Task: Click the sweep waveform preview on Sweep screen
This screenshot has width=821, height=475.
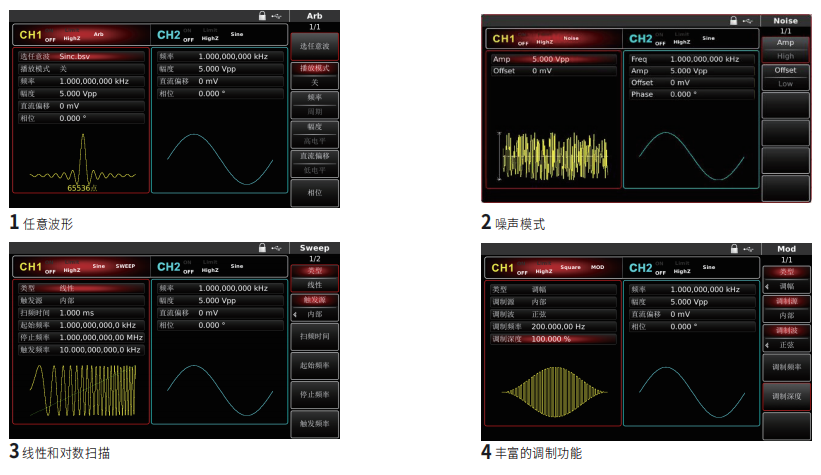Action: click(83, 391)
